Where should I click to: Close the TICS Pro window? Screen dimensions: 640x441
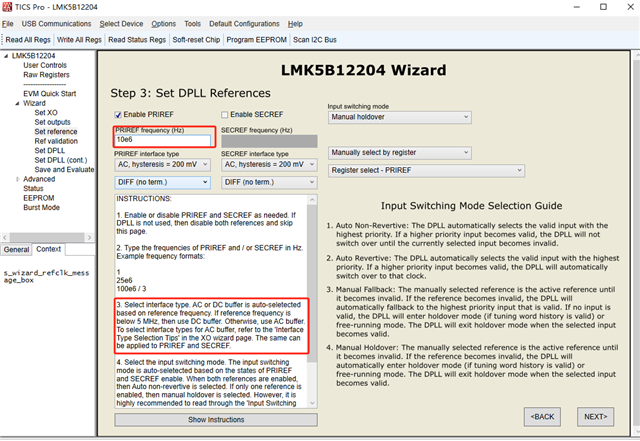pyautogui.click(x=630, y=7)
